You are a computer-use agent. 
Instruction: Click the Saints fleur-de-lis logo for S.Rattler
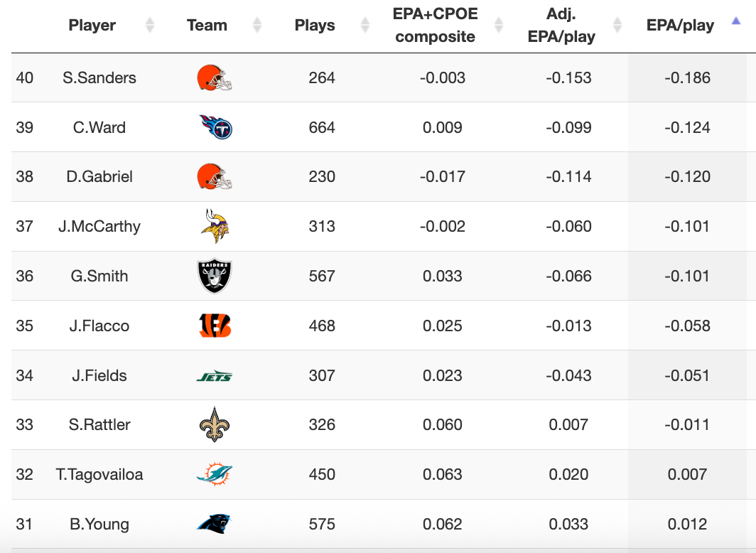pyautogui.click(x=214, y=425)
